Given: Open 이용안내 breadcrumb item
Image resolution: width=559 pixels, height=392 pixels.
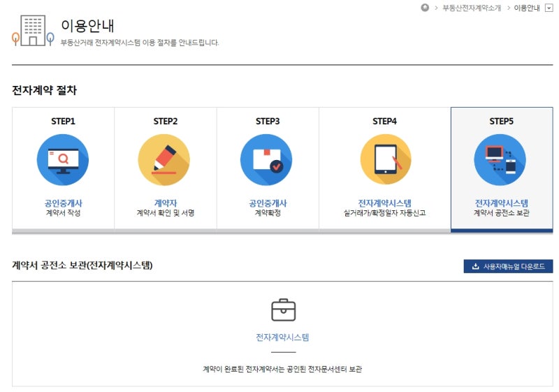Looking at the screenshot, I should tap(527, 8).
